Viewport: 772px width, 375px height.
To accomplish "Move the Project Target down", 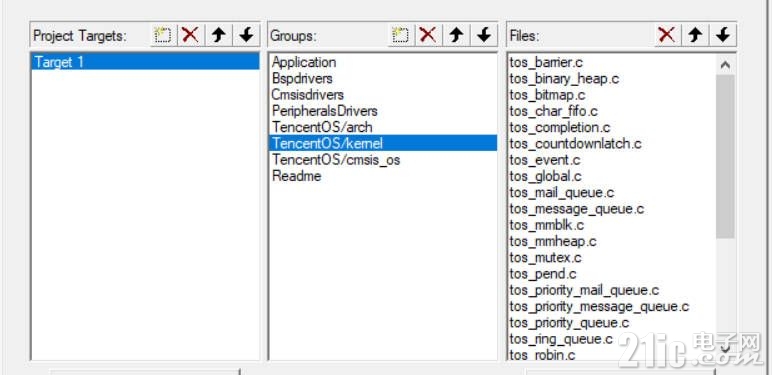I will pyautogui.click(x=246, y=35).
